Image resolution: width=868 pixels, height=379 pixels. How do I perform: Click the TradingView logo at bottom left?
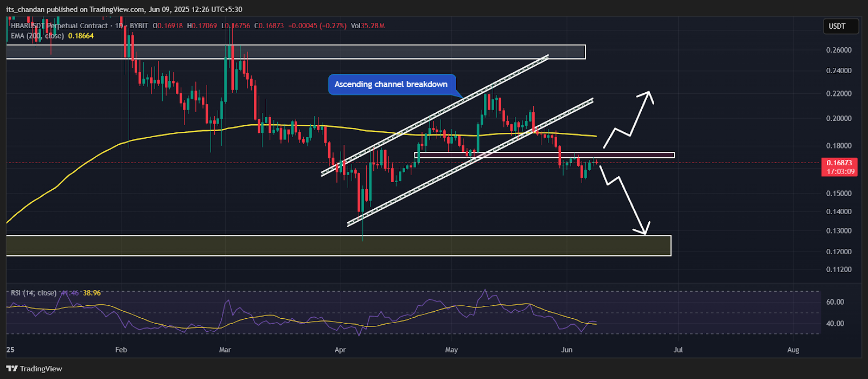coord(35,369)
